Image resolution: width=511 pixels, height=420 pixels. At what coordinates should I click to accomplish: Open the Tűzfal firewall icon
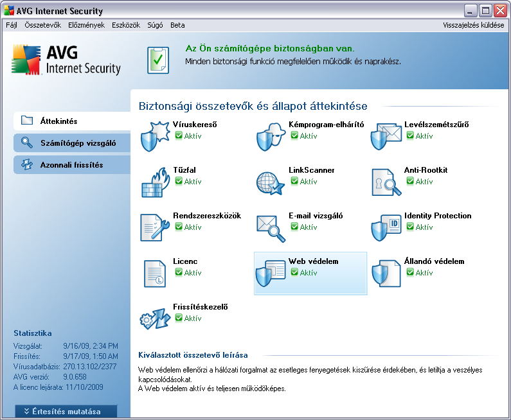pyautogui.click(x=156, y=182)
